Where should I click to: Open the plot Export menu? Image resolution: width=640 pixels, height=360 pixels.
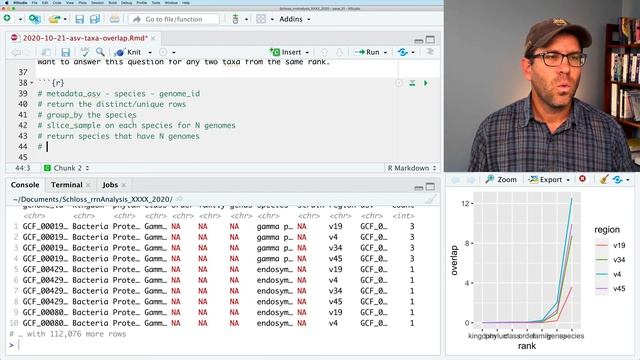click(x=549, y=180)
